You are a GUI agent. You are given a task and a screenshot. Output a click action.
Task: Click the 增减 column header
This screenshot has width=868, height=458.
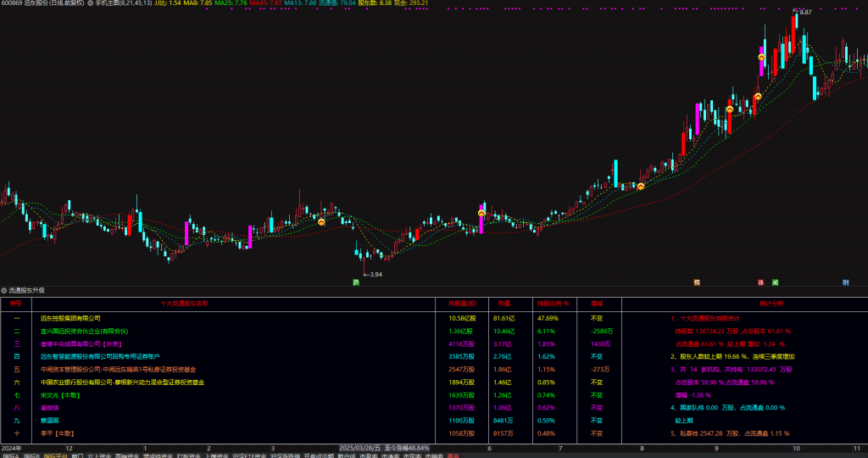(597, 302)
